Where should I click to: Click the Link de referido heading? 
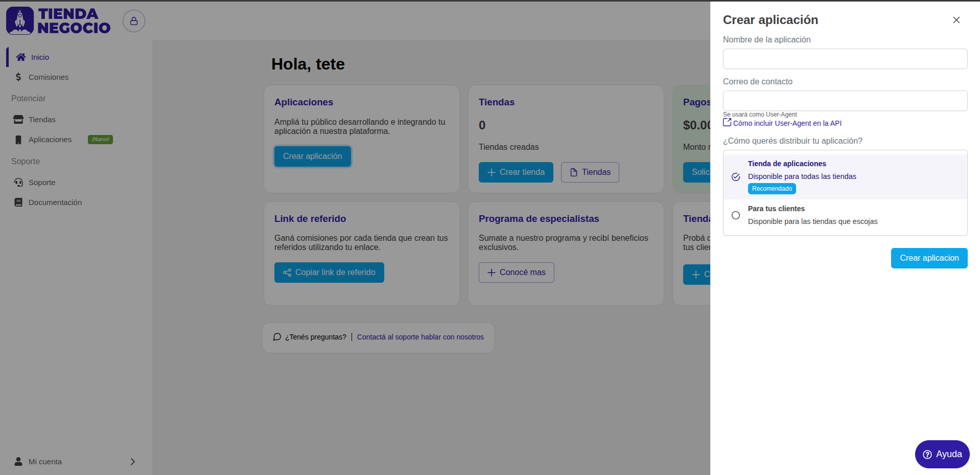(x=310, y=219)
